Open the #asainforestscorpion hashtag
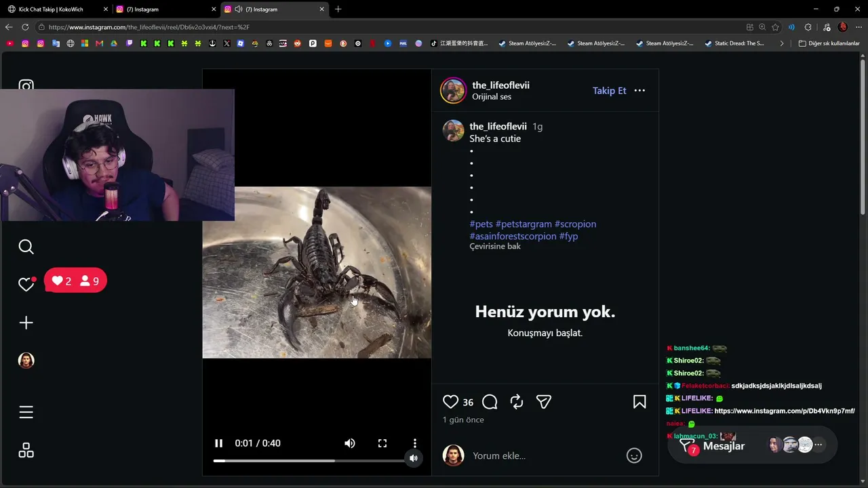The width and height of the screenshot is (868, 488). click(x=513, y=237)
